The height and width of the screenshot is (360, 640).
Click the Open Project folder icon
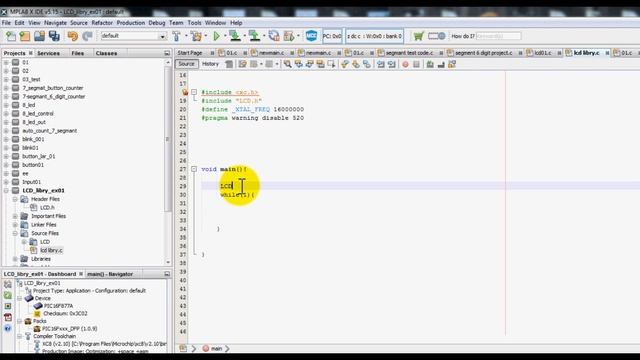pyautogui.click(x=39, y=36)
